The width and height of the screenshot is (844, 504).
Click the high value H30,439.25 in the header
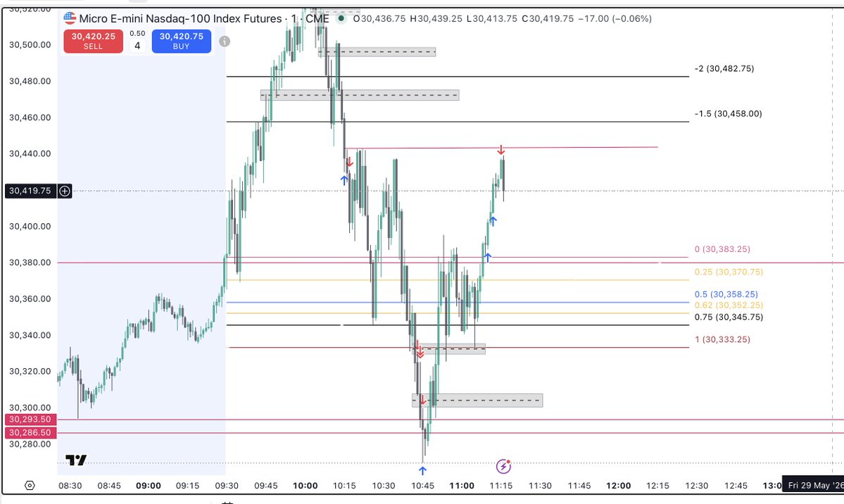pyautogui.click(x=436, y=18)
